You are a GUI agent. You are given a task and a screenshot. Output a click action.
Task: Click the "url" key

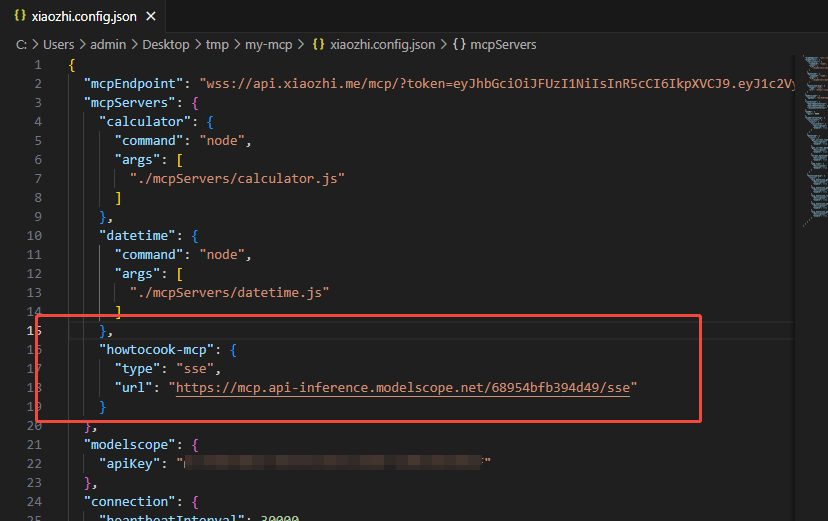click(x=134, y=388)
